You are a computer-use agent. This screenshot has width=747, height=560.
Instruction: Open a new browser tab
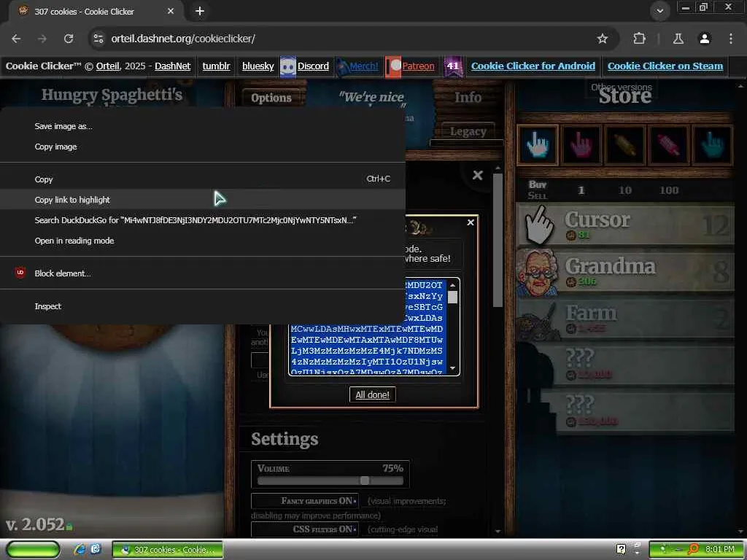pos(200,11)
